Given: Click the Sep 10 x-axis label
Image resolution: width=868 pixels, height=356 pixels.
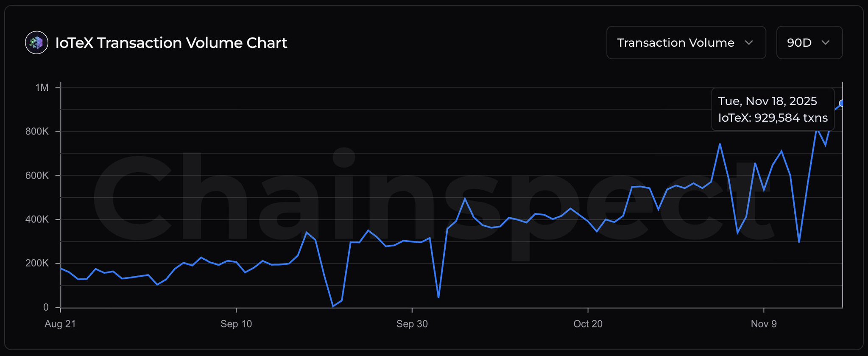Looking at the screenshot, I should [236, 324].
